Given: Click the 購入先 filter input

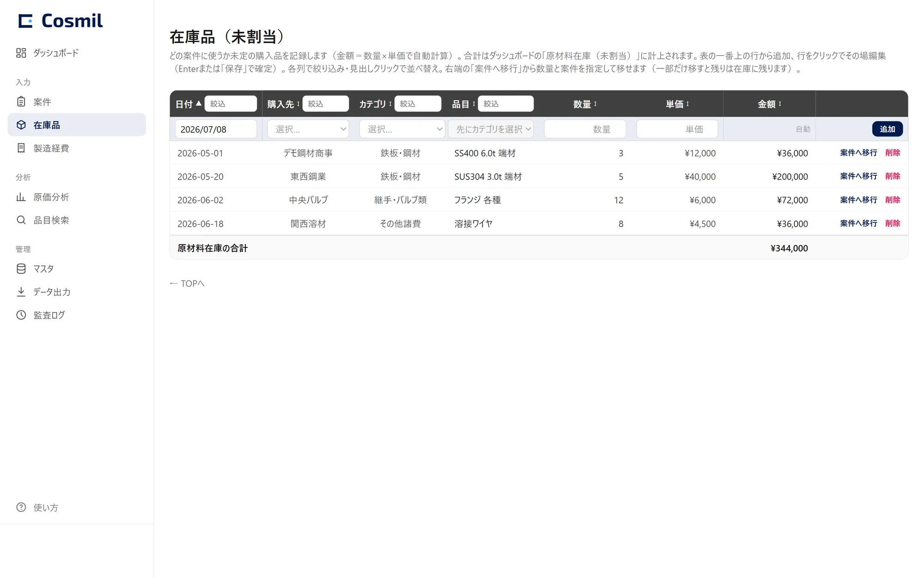Looking at the screenshot, I should (326, 104).
